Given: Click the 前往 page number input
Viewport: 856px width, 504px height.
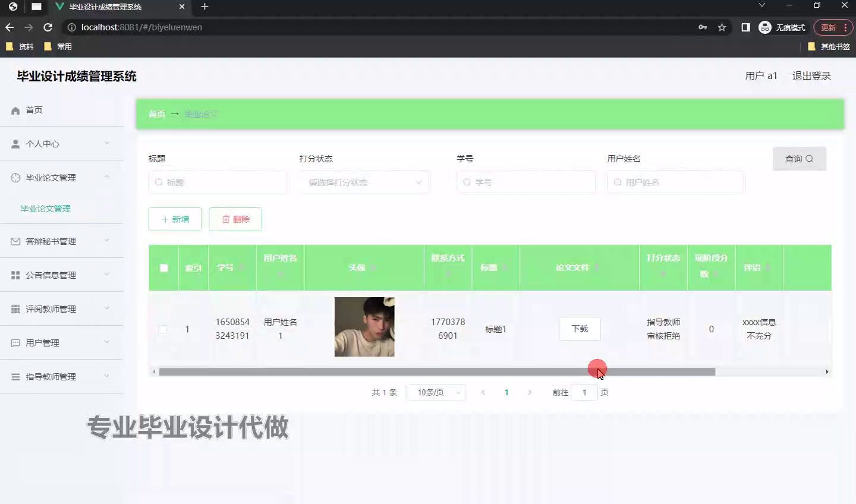Looking at the screenshot, I should 584,392.
